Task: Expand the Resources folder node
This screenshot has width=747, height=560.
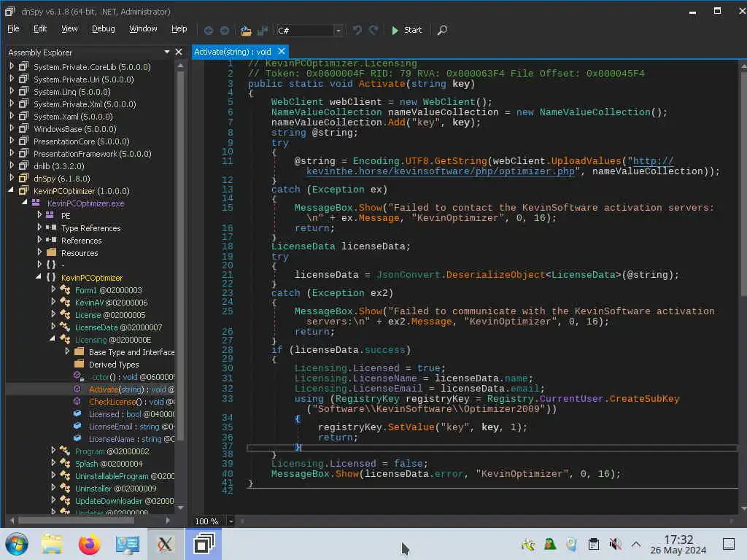Action: (39, 252)
